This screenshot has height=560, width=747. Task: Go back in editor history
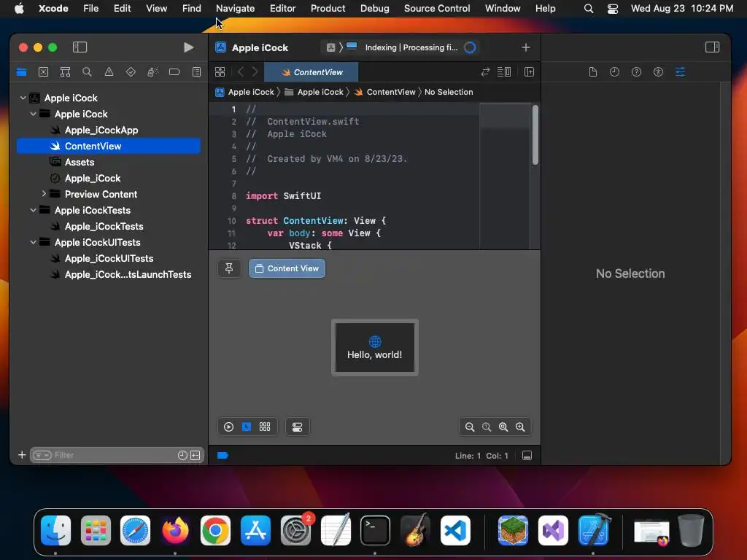tap(240, 72)
